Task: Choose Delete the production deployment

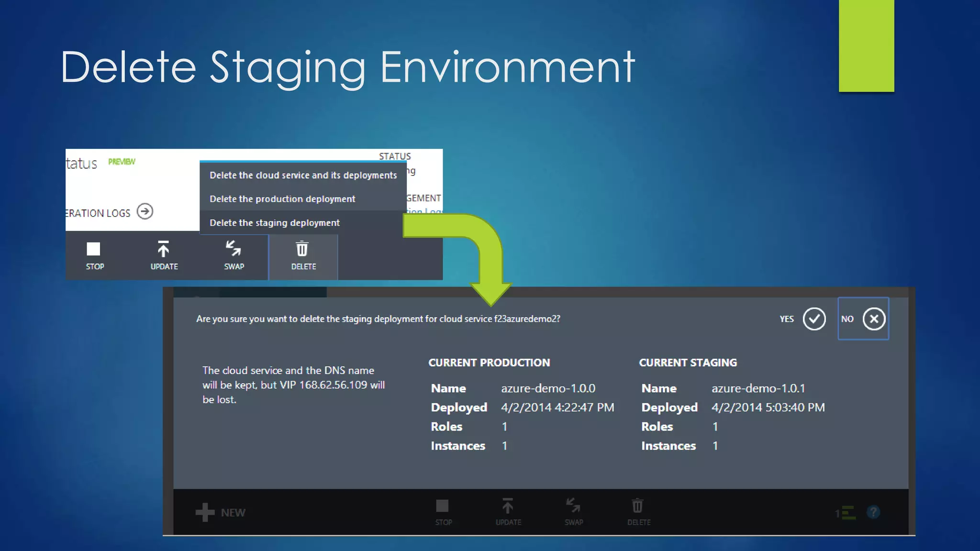Action: coord(282,199)
